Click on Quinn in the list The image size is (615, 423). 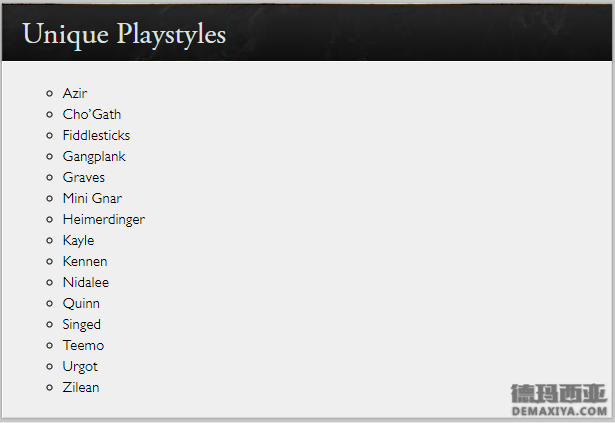coord(81,303)
